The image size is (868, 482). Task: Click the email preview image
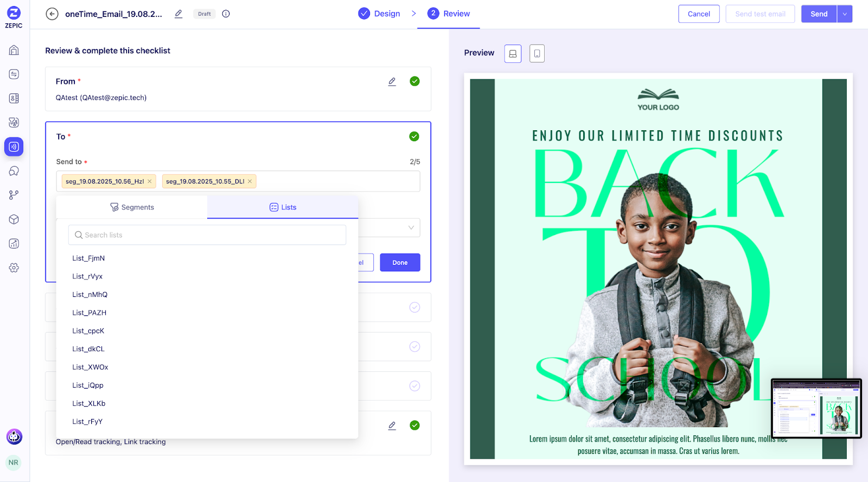point(658,269)
